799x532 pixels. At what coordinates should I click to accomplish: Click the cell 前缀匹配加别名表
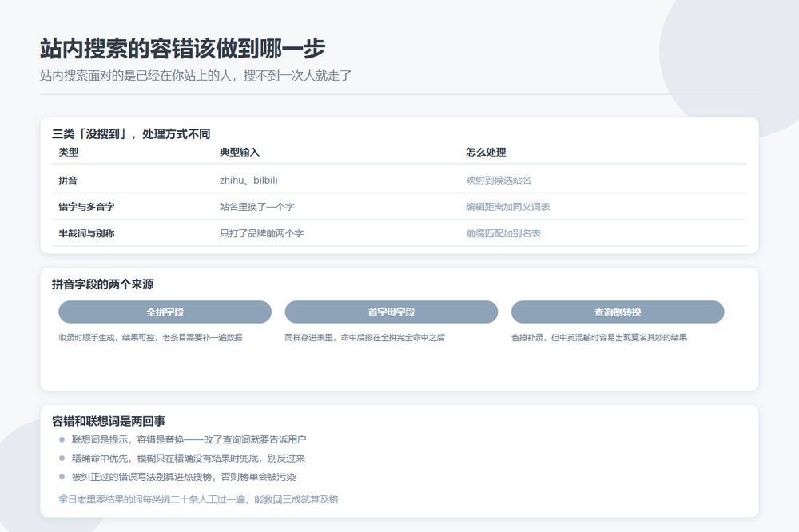pos(503,233)
